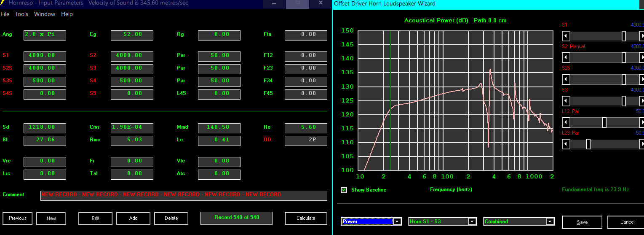The image size is (644, 235).
Task: Click the S1 slider left arrow
Action: 566,36
